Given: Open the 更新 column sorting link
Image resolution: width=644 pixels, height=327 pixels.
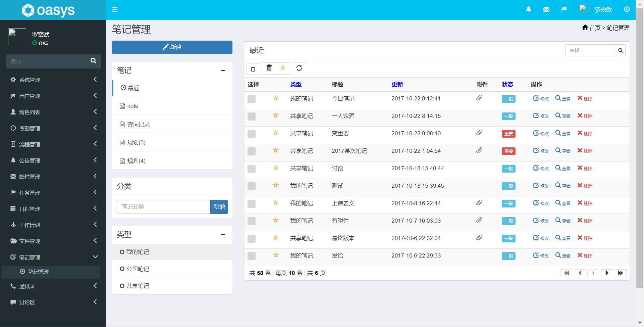Looking at the screenshot, I should click(397, 84).
